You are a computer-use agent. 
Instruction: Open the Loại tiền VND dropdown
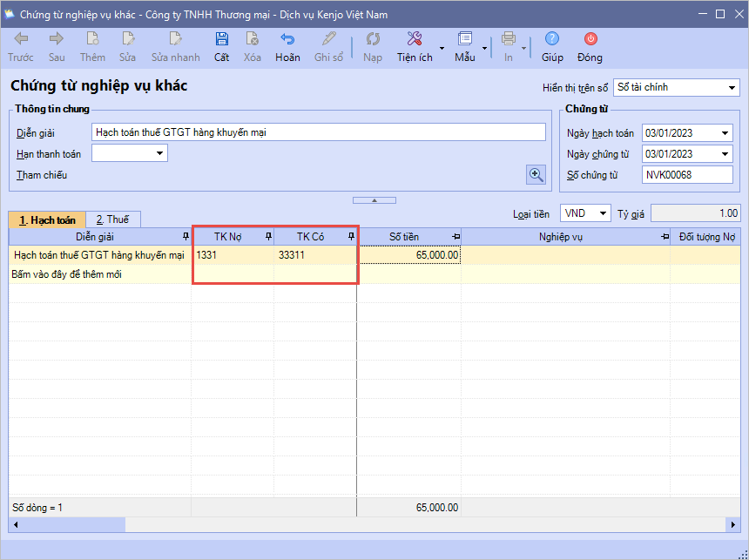(604, 213)
